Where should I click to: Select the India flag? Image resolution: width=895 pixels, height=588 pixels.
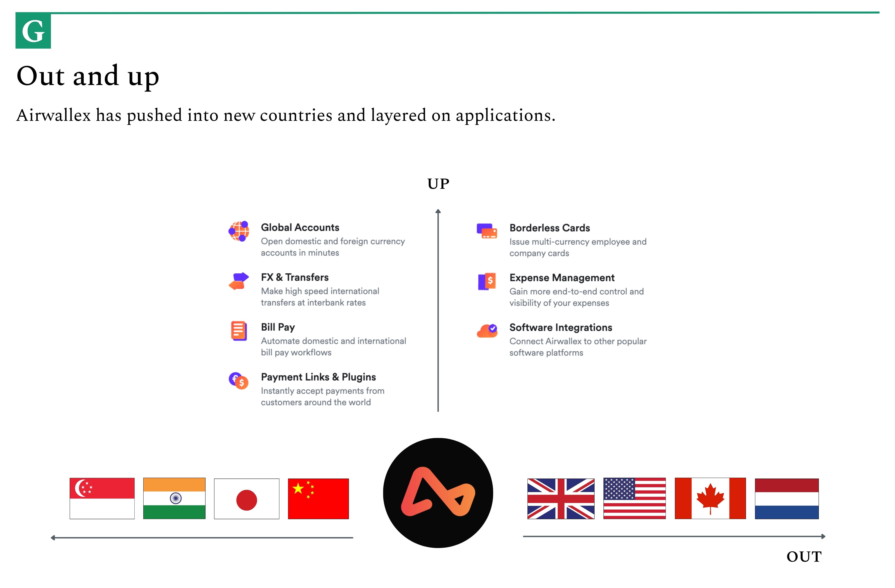174,498
